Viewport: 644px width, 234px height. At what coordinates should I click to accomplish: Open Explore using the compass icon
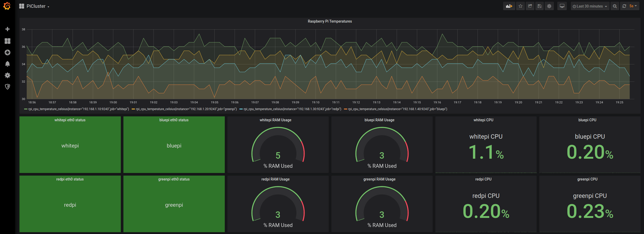tap(7, 52)
